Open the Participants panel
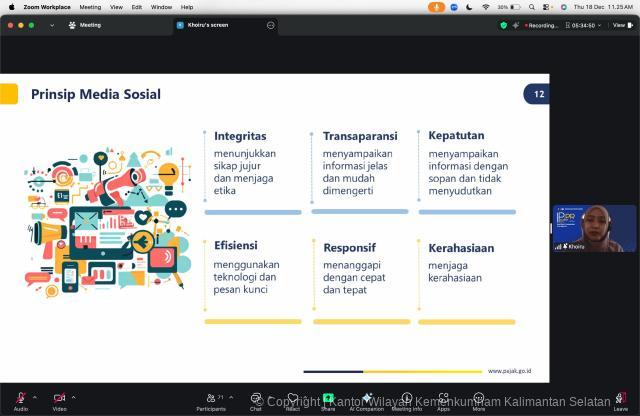The image size is (640, 416). (x=211, y=399)
